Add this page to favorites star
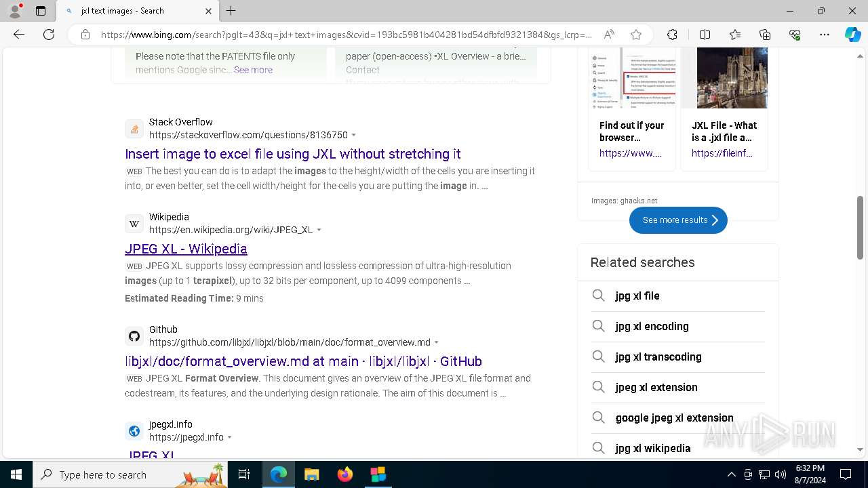This screenshot has width=868, height=488. 635,35
